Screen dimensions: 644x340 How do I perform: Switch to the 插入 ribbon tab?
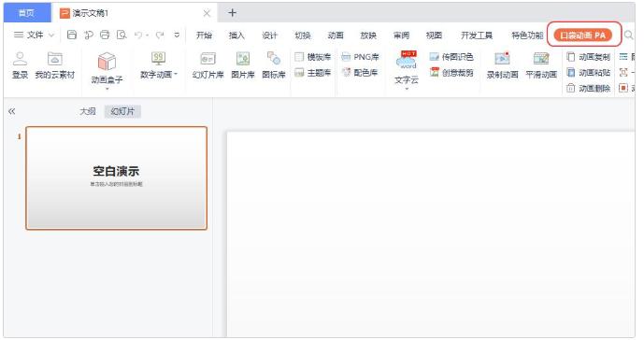click(x=236, y=35)
